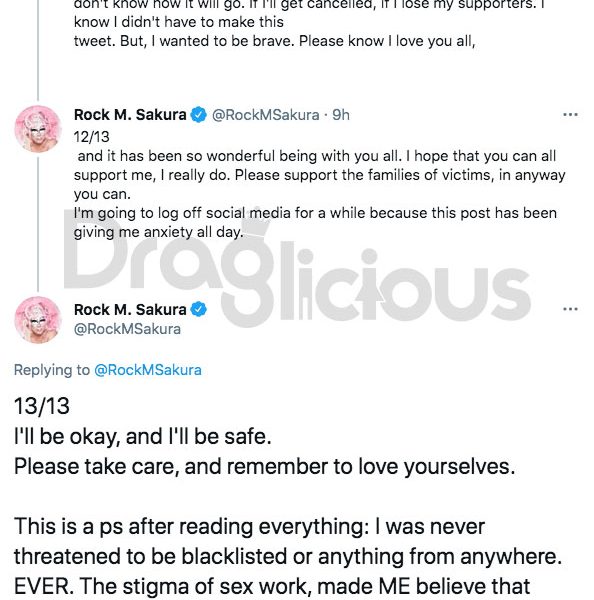Click the 9h timestamp on the 12/13 tweet
Image resolution: width=594 pixels, height=600 pixels.
[341, 115]
